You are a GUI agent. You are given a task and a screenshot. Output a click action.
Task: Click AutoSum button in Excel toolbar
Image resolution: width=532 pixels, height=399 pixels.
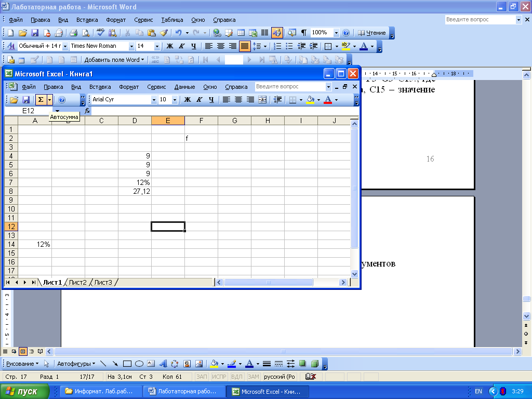[x=41, y=100]
